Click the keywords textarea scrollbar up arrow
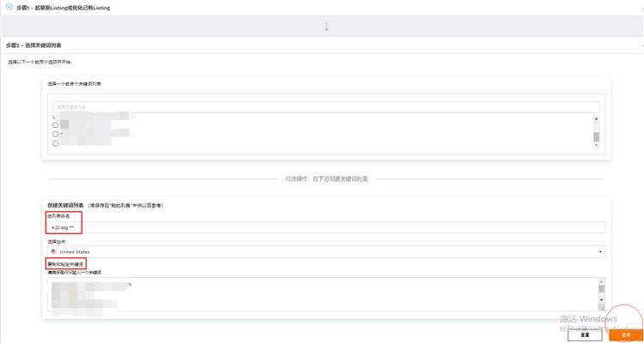 602,281
